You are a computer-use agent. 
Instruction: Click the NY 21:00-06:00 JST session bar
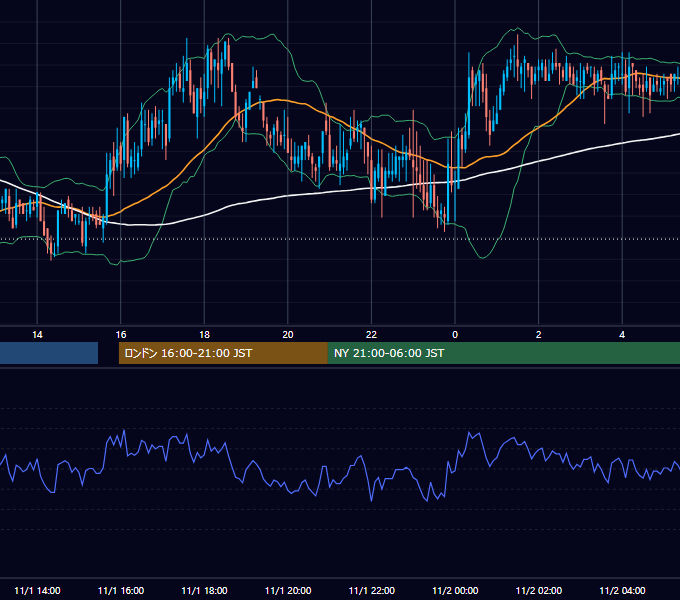point(503,353)
